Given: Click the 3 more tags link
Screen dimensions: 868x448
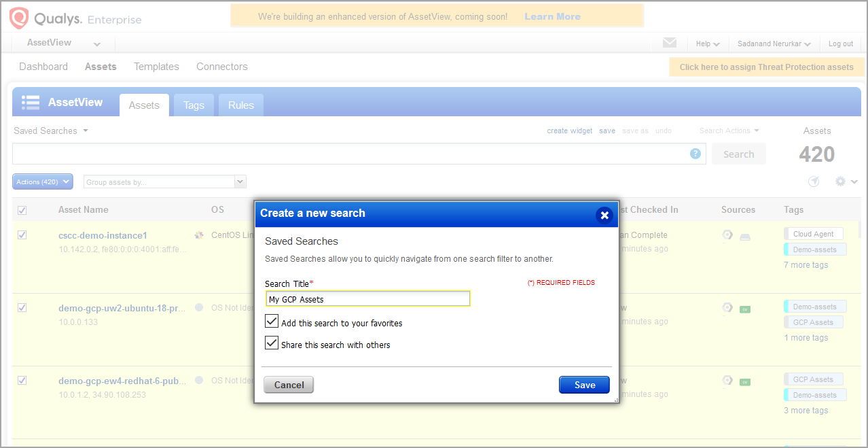Looking at the screenshot, I should [806, 411].
